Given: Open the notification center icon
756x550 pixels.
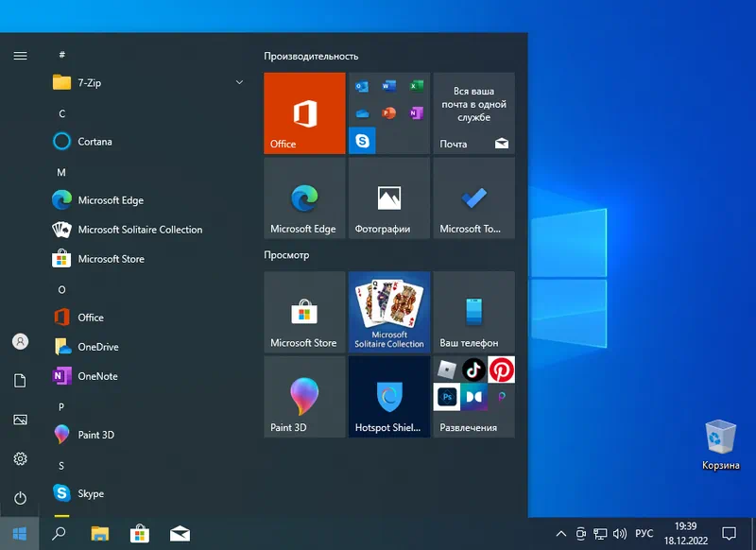Looking at the screenshot, I should click(729, 534).
